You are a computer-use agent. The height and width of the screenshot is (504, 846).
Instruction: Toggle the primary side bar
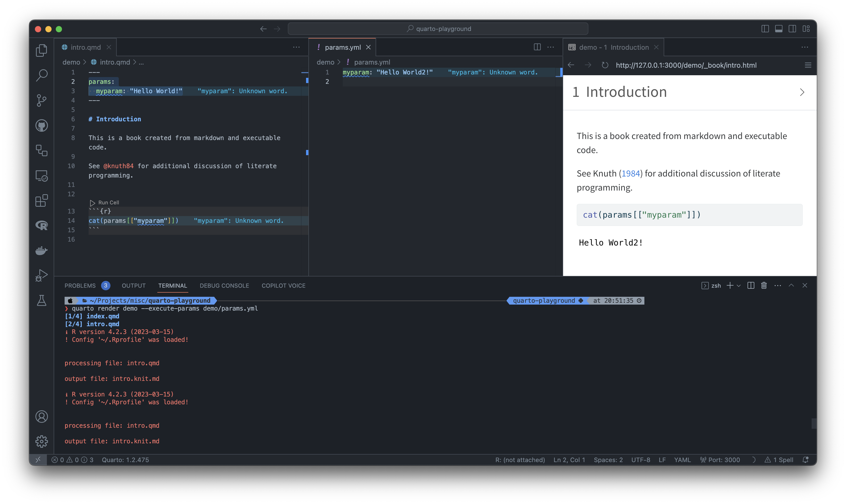pos(765,29)
